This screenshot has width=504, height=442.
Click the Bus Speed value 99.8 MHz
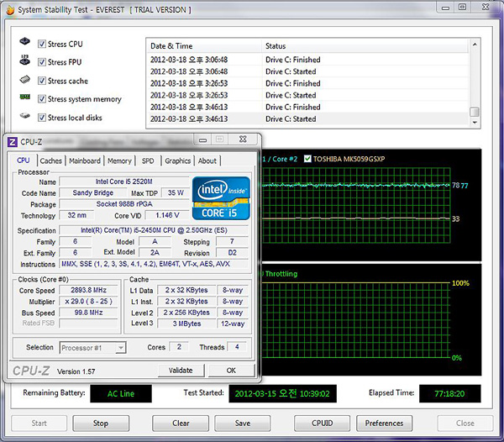click(88, 313)
